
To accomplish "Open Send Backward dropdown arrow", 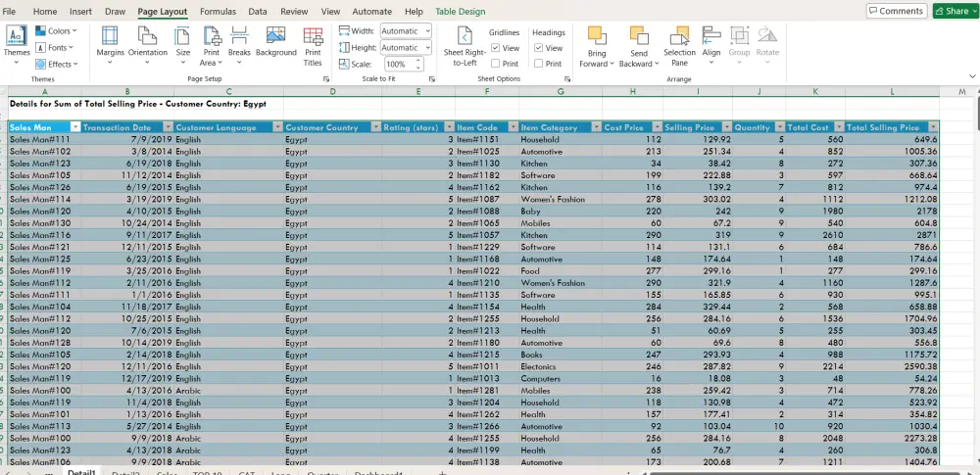I will [657, 65].
